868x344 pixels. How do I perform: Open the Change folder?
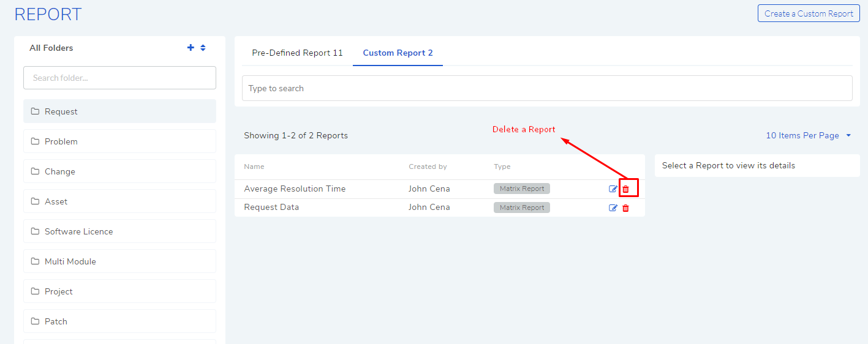[119, 171]
